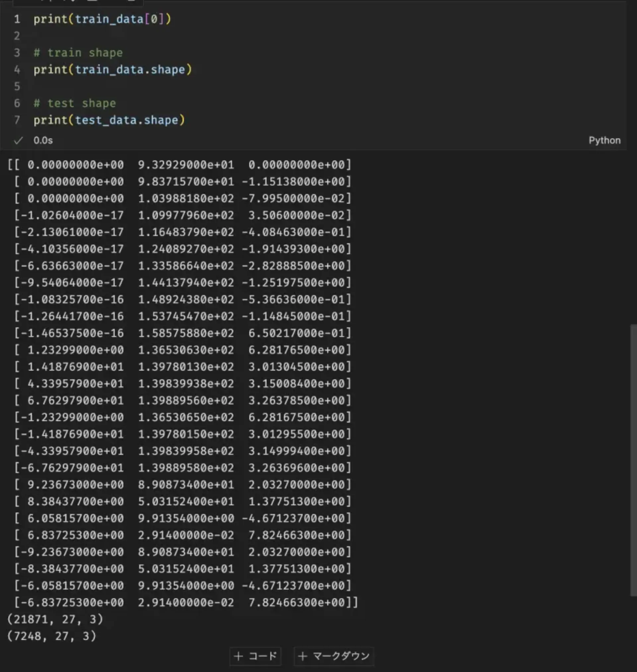The width and height of the screenshot is (637, 672).
Task: Click empty line number 5 in the gutter
Action: point(17,86)
